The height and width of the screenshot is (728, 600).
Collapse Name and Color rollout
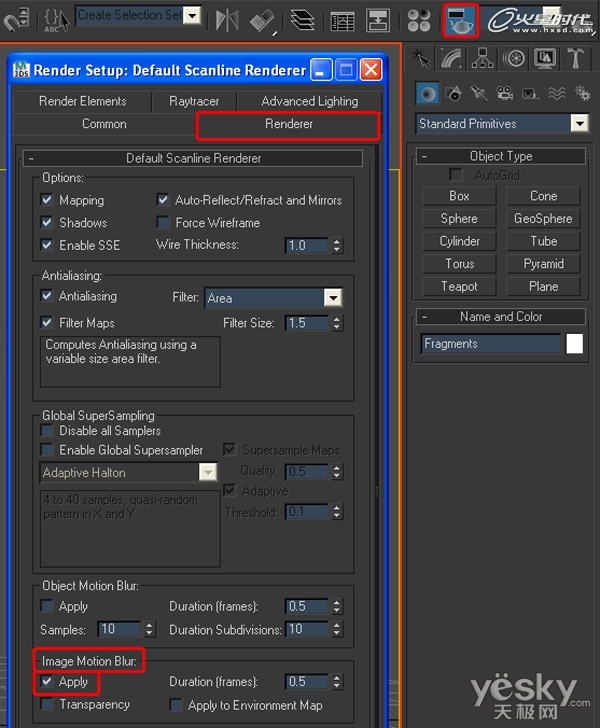coord(501,317)
